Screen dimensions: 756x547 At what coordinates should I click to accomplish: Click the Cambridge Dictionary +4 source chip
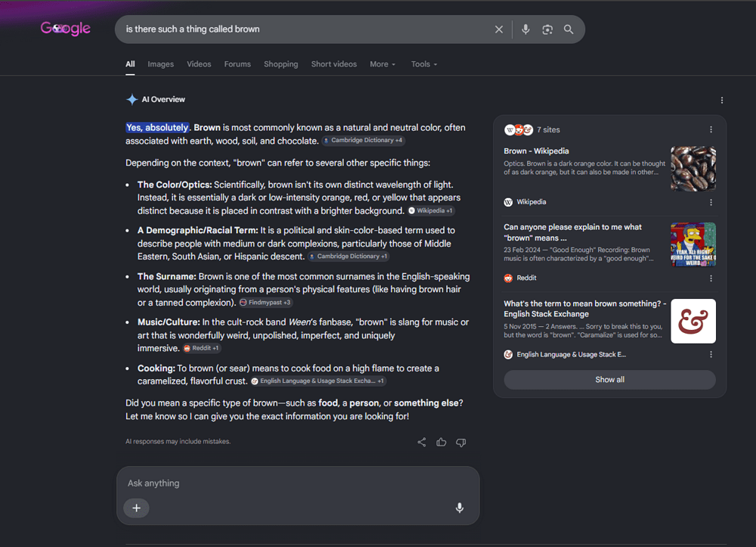click(x=363, y=141)
